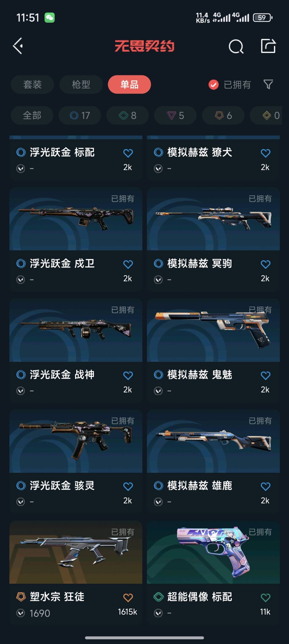Choose the 全部 filter chip
Image resolution: width=289 pixels, height=644 pixels.
(x=32, y=116)
